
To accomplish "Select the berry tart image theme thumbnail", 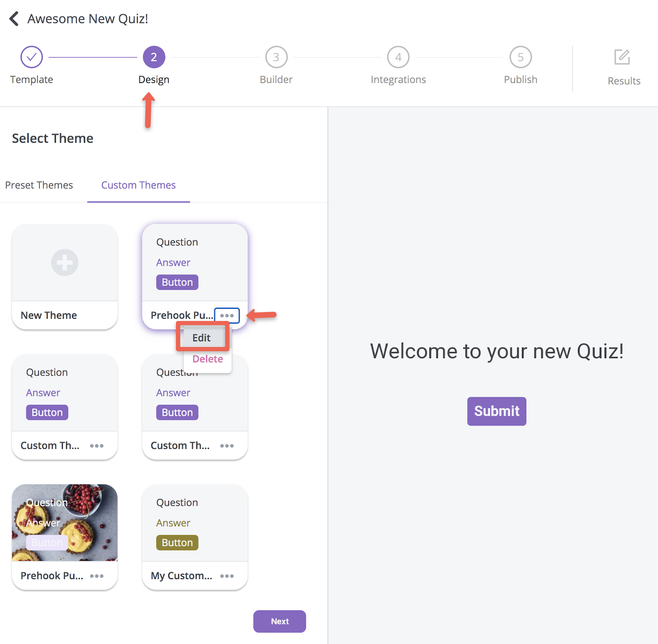I will (x=65, y=522).
